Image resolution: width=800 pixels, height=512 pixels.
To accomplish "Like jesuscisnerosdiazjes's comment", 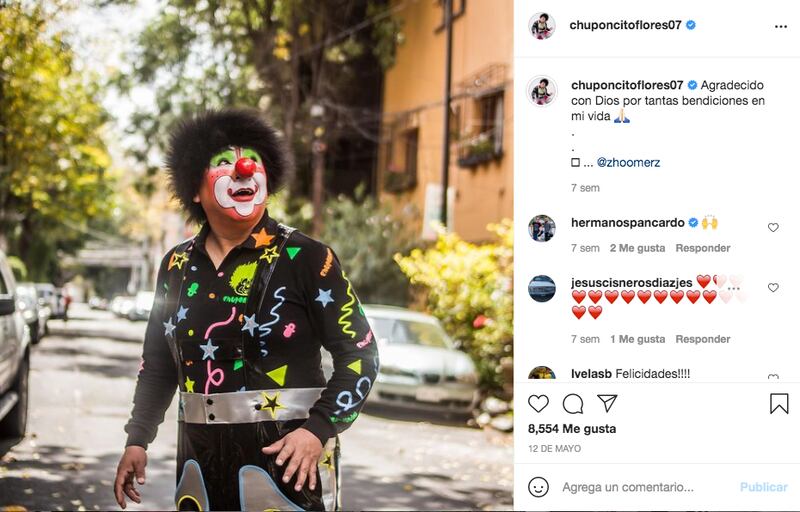I will [773, 288].
